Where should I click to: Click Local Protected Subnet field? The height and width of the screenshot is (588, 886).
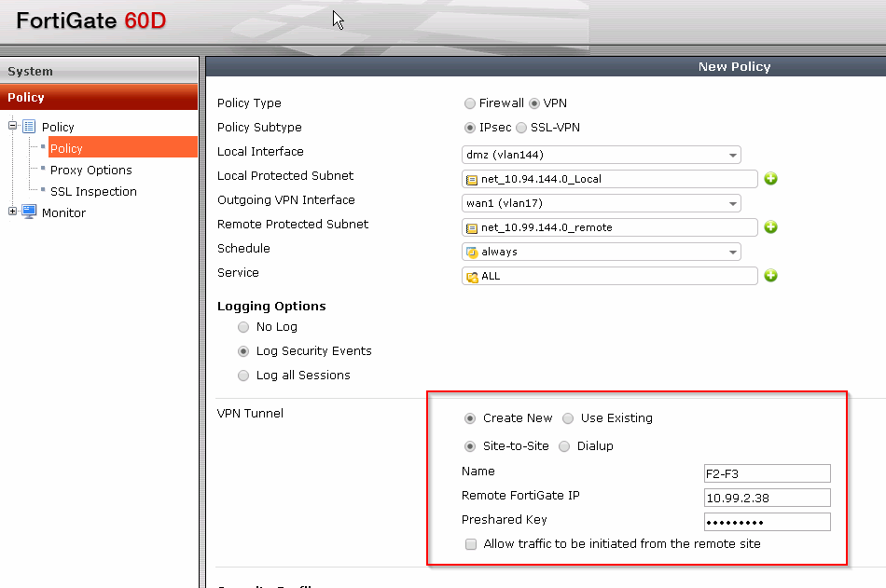[x=609, y=179]
